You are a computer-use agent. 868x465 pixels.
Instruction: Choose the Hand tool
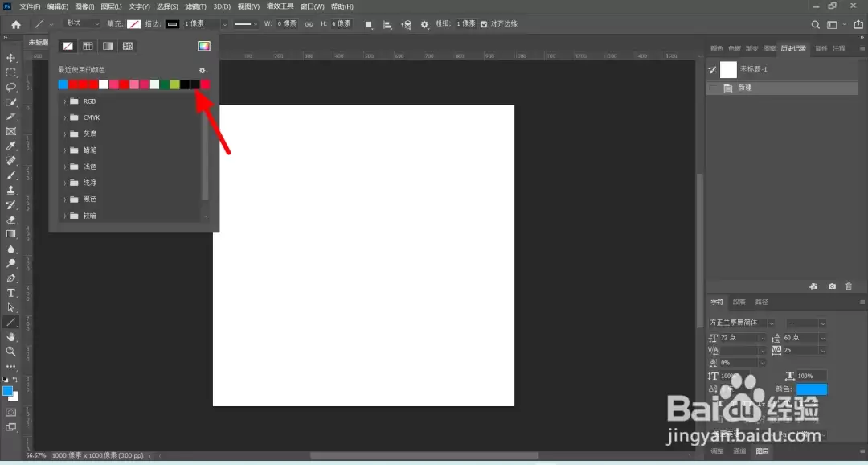pyautogui.click(x=10, y=337)
